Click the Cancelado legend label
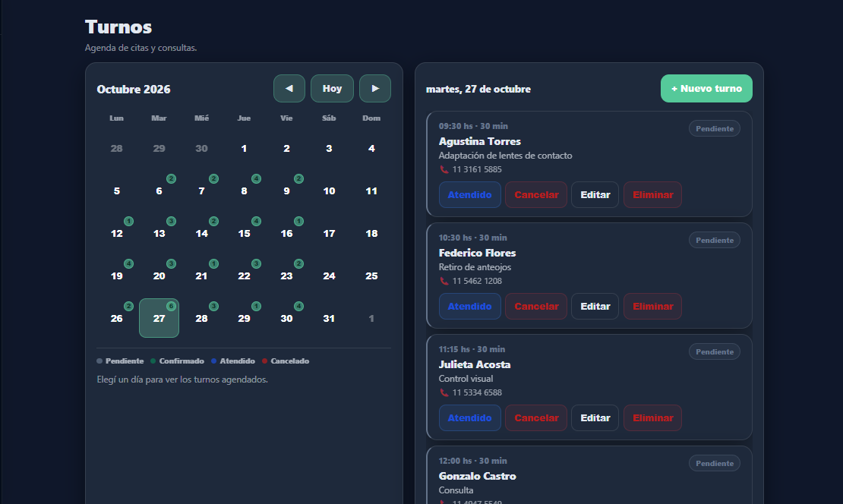 coord(290,361)
